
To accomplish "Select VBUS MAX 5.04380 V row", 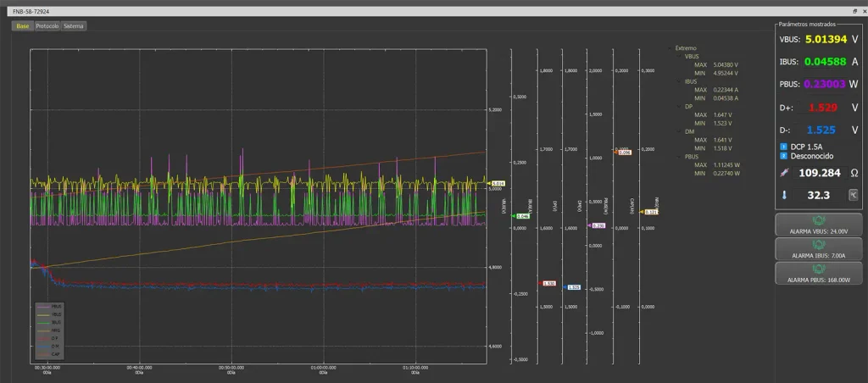I will [x=716, y=64].
